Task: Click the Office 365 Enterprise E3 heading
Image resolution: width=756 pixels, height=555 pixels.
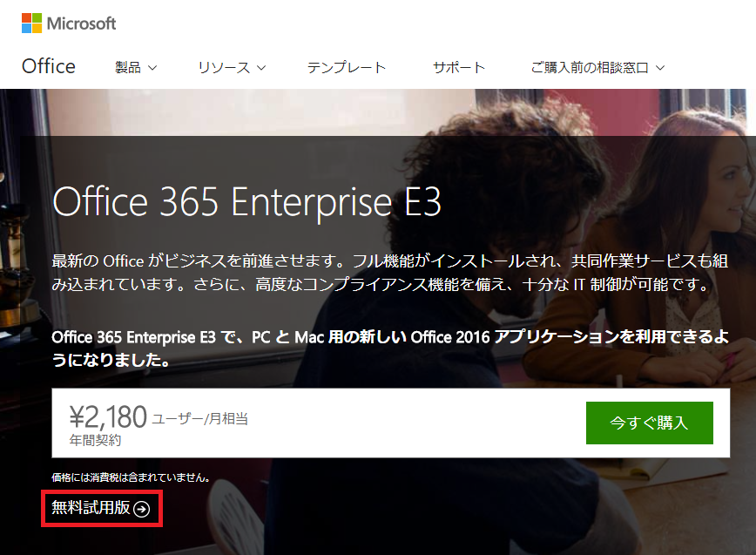Action: click(x=246, y=202)
